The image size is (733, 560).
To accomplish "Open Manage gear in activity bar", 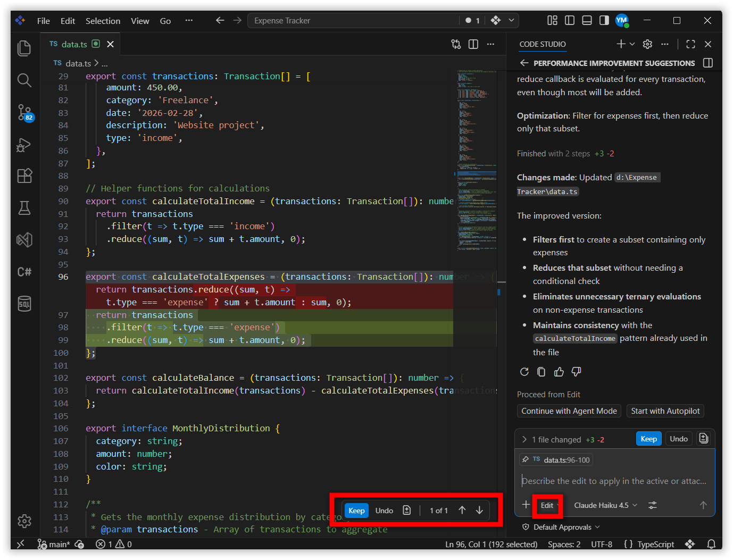I will 24,521.
